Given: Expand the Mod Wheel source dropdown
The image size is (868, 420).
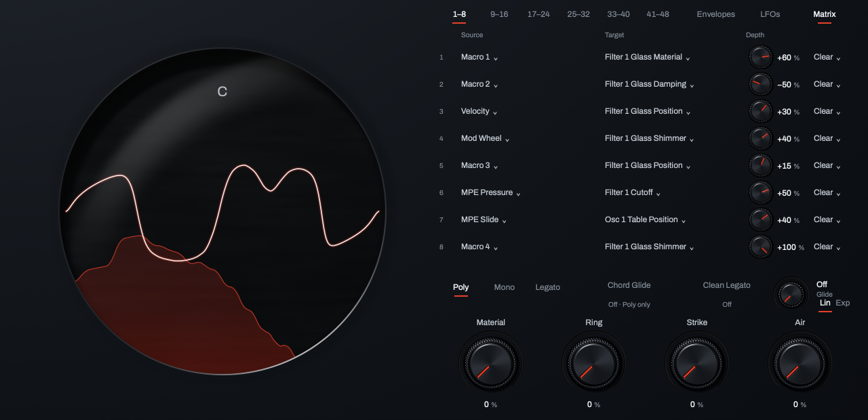Looking at the screenshot, I should pos(486,139).
